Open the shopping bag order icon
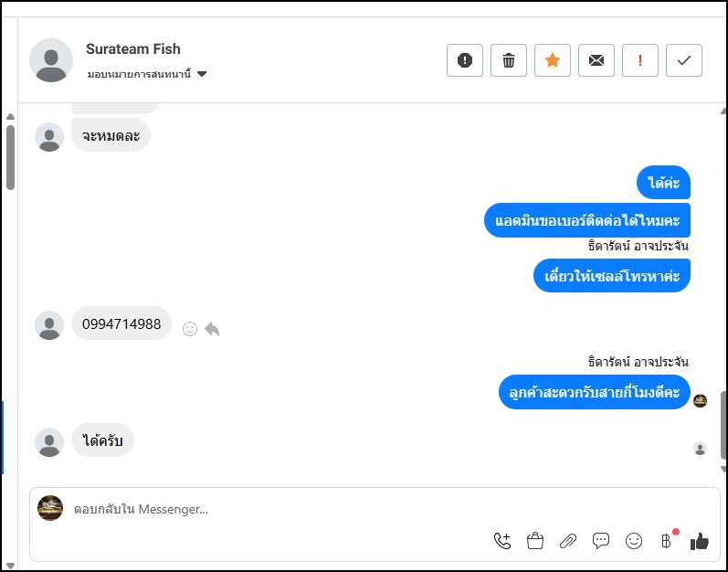The height and width of the screenshot is (572, 728). (x=535, y=541)
